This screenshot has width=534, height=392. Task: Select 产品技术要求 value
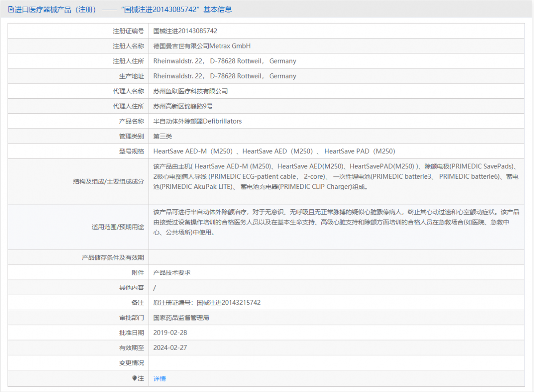(x=172, y=272)
